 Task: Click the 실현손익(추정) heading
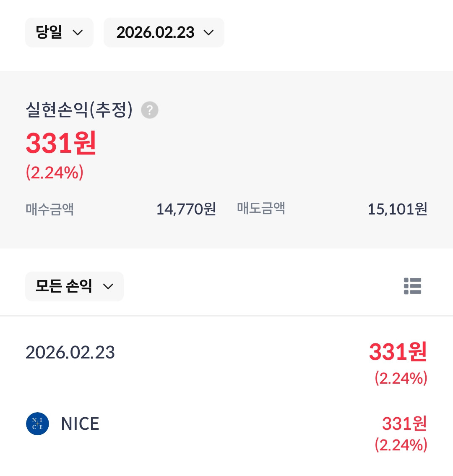(79, 110)
